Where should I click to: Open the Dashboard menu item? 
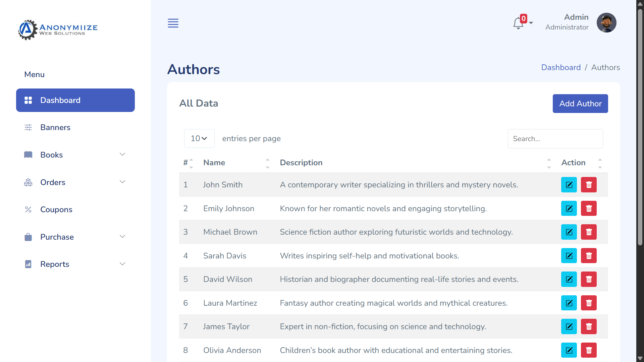point(75,100)
